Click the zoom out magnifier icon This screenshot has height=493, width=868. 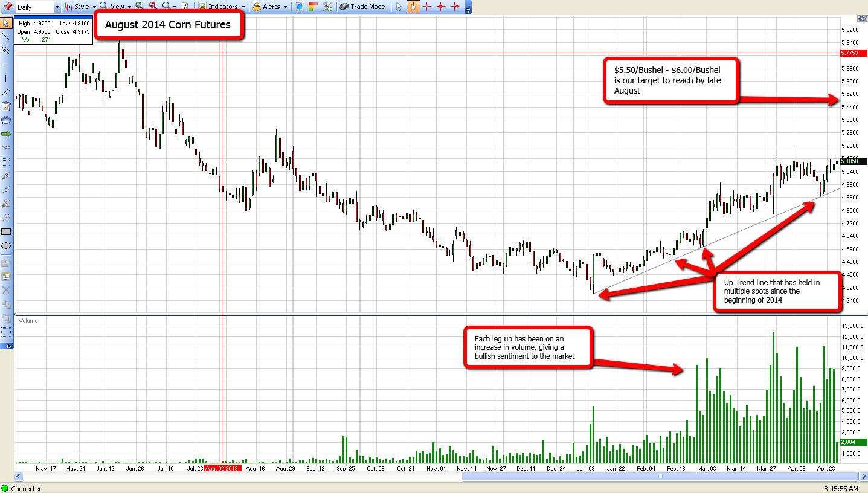[x=152, y=7]
